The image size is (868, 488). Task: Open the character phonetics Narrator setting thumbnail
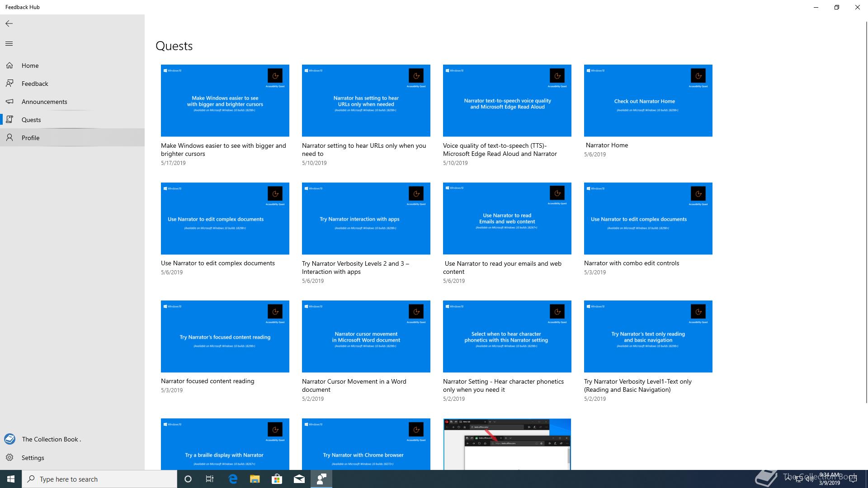click(507, 336)
